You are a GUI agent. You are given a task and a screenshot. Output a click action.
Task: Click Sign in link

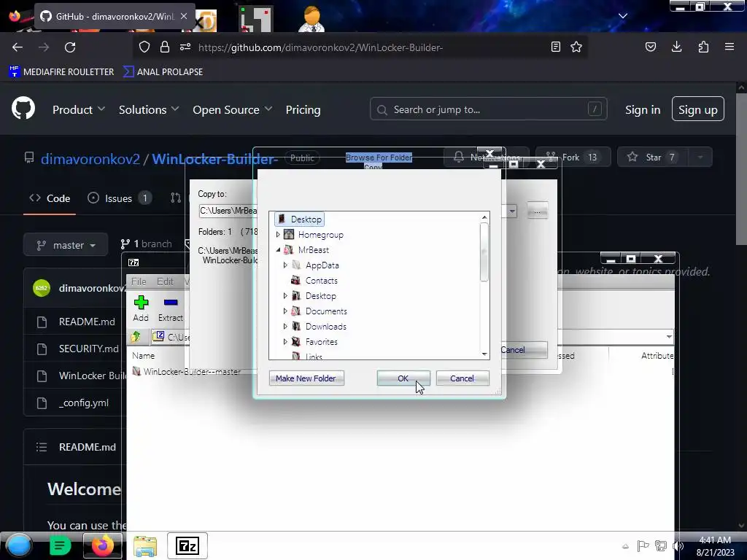643,109
